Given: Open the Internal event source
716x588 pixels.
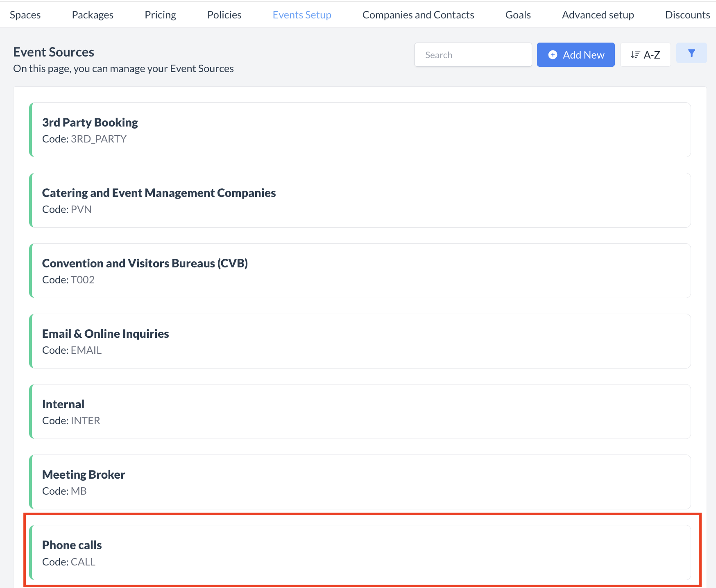Looking at the screenshot, I should [x=360, y=412].
